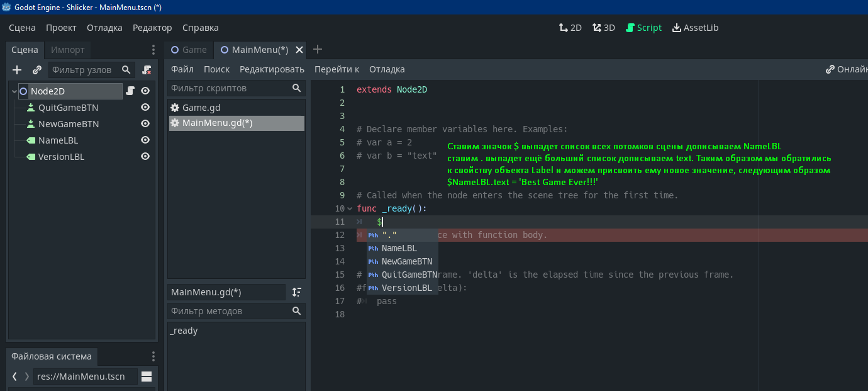868x391 pixels.
Task: Open the script editor Отладка menu
Action: [387, 69]
